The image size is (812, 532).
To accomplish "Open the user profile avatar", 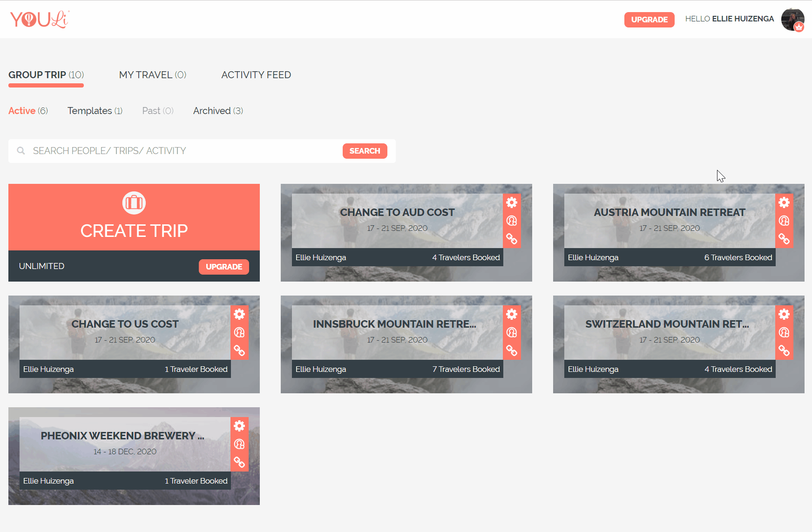I will tap(792, 20).
